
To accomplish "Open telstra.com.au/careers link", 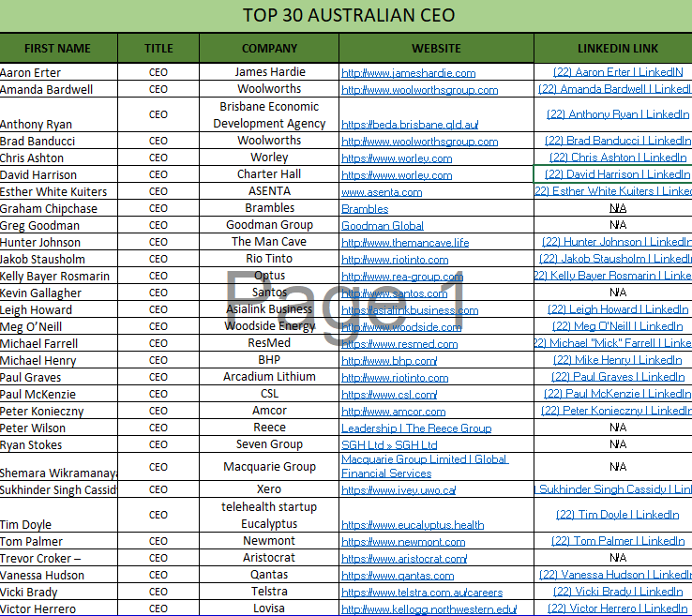I will tap(422, 593).
